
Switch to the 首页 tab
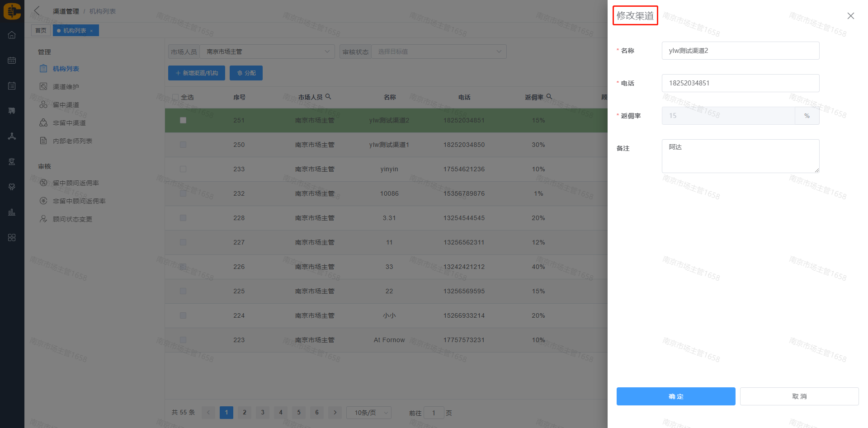41,31
